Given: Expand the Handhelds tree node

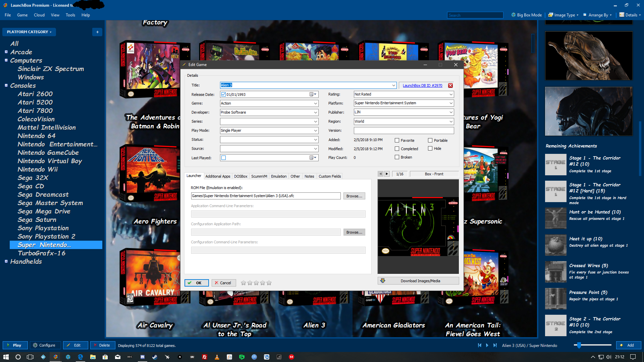Looking at the screenshot, I should (6, 261).
